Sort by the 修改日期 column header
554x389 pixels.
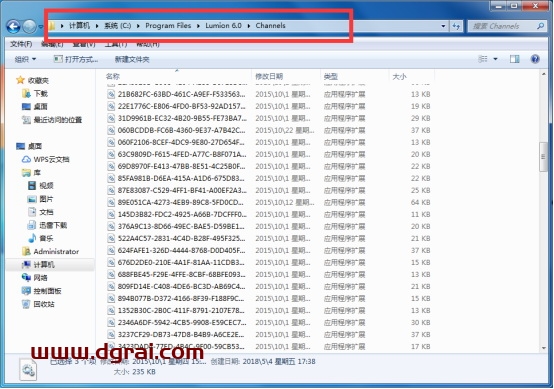[285, 76]
